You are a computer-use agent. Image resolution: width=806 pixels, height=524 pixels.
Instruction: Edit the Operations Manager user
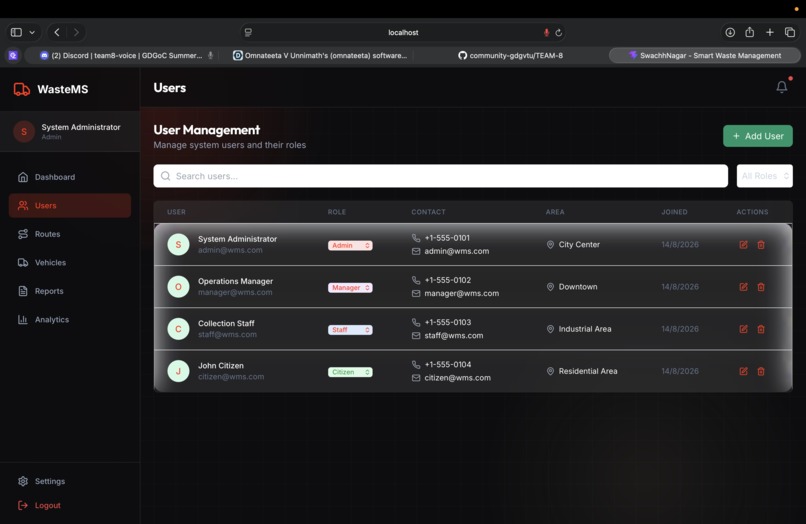pos(743,287)
